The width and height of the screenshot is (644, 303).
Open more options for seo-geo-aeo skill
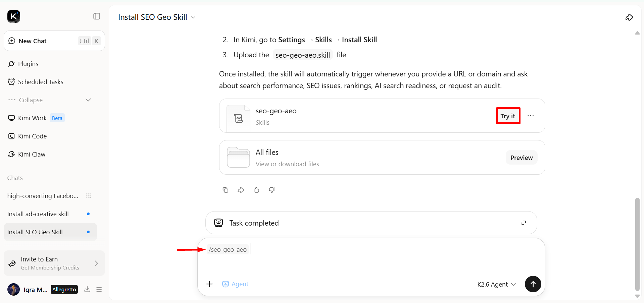point(531,116)
